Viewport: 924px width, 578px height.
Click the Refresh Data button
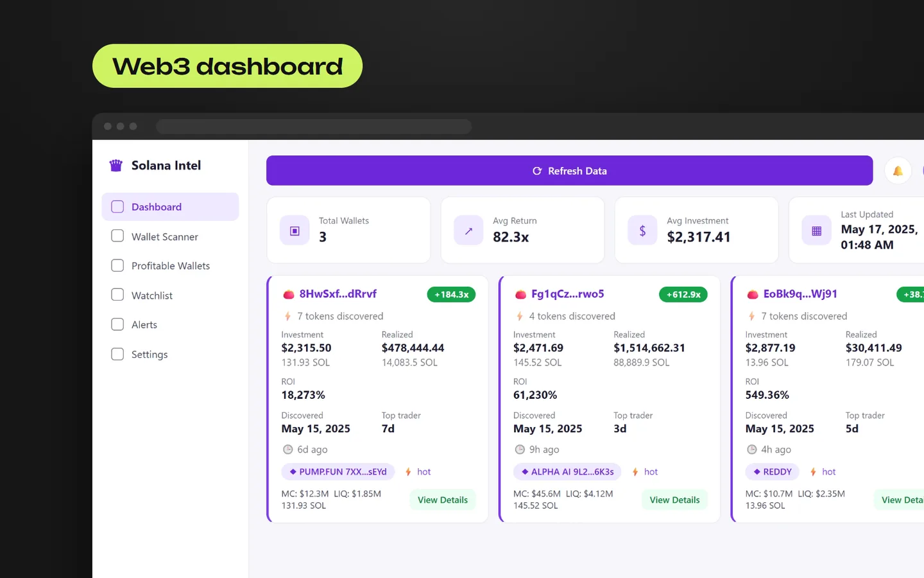pyautogui.click(x=570, y=170)
